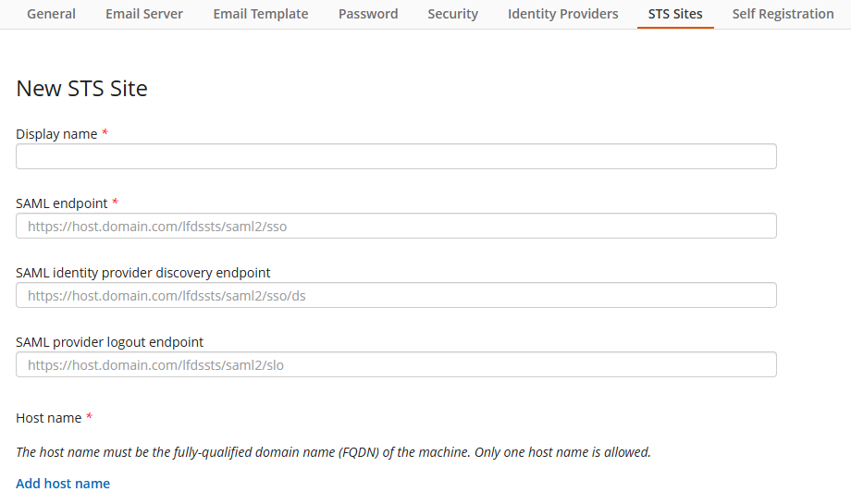Go to the Email Template tab

point(261,14)
